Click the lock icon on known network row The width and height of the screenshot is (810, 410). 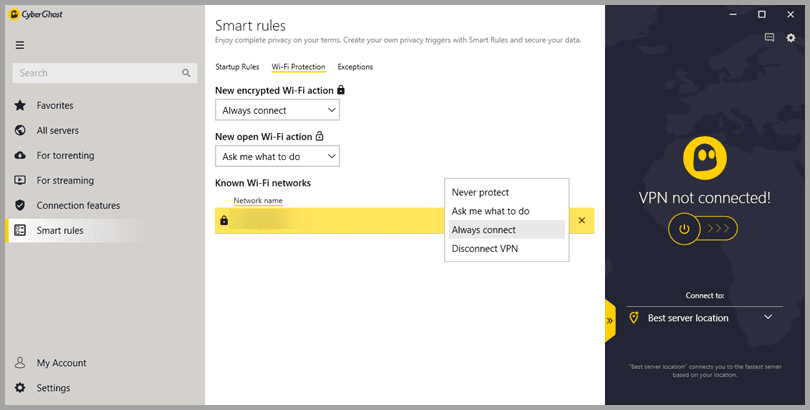224,220
